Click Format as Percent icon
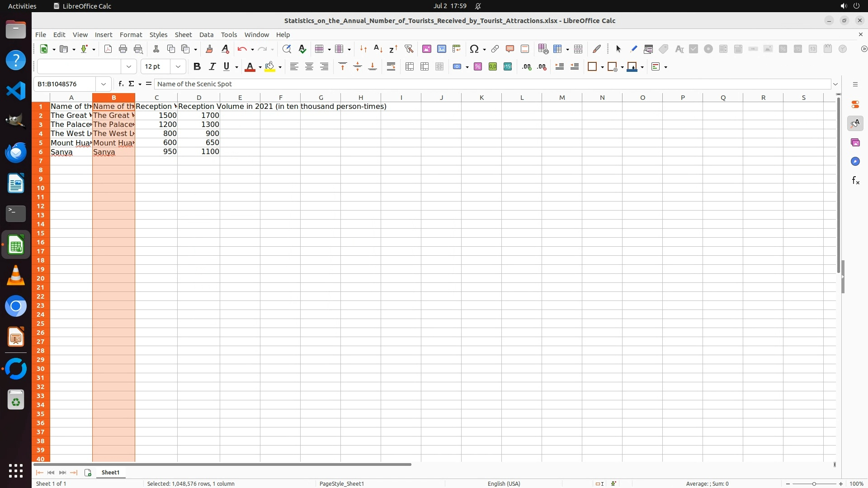868x488 pixels. [x=477, y=67]
